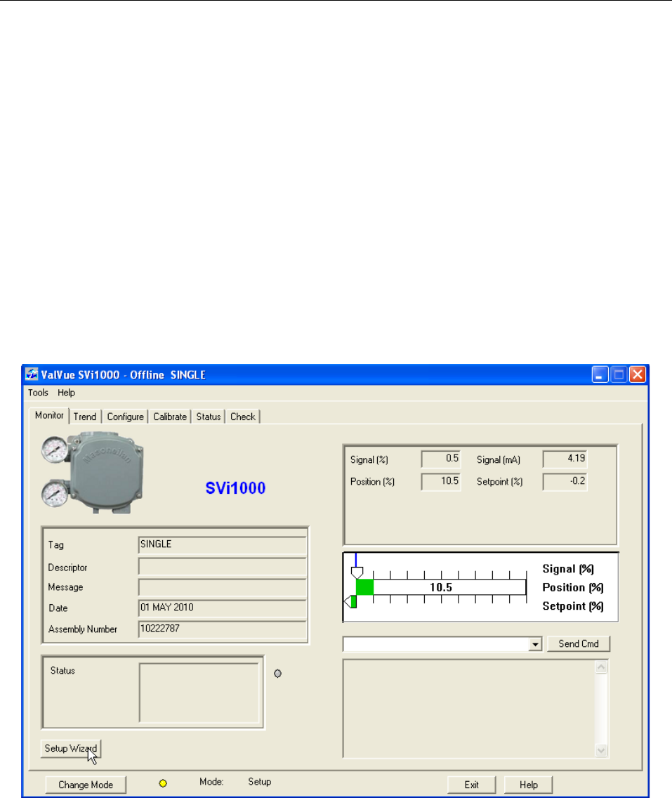Expand the command dropdown arrow
672x798 pixels.
coord(535,644)
